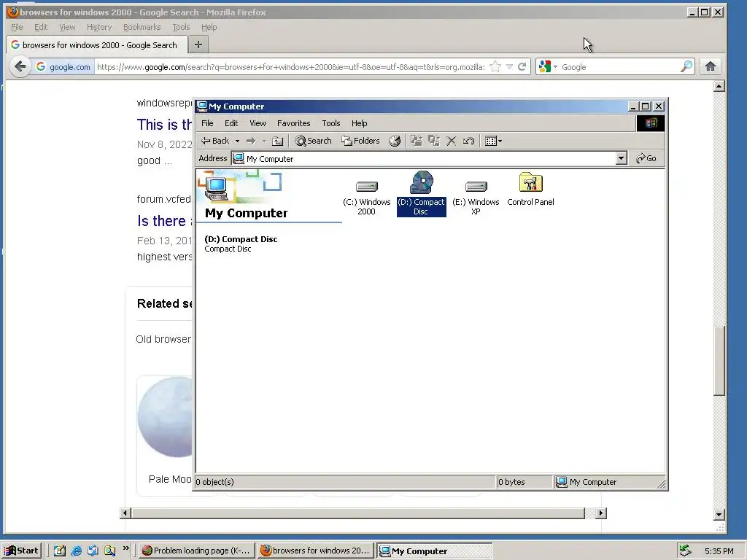Screen dimensions: 747x560
Task: Open the Start menu
Action: pos(22,551)
